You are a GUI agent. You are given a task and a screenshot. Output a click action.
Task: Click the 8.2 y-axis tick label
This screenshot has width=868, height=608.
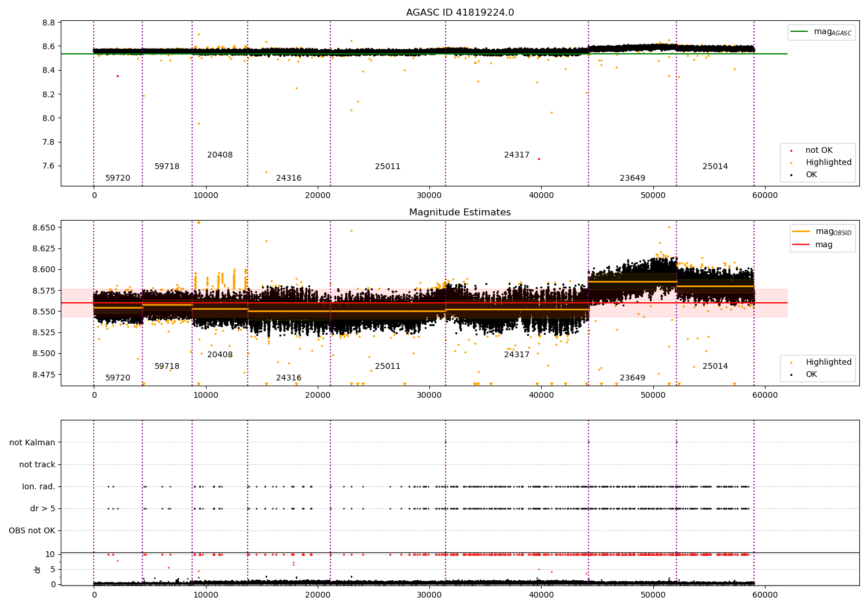49,94
